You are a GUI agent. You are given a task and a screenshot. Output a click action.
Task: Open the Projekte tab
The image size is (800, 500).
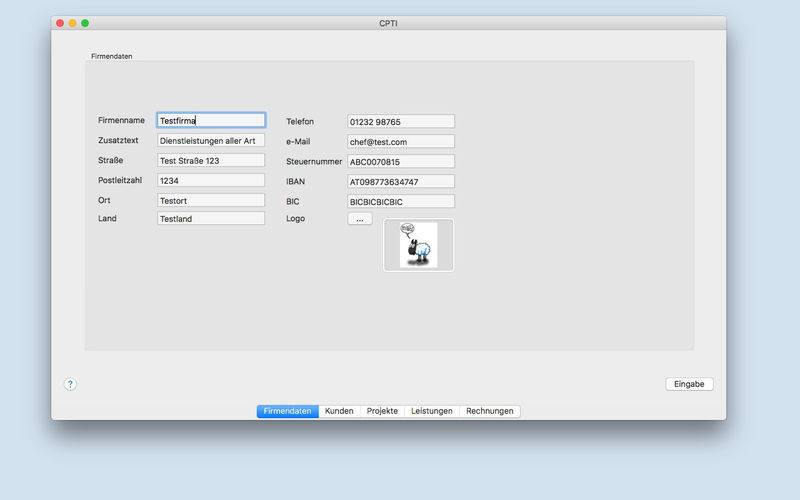(382, 411)
